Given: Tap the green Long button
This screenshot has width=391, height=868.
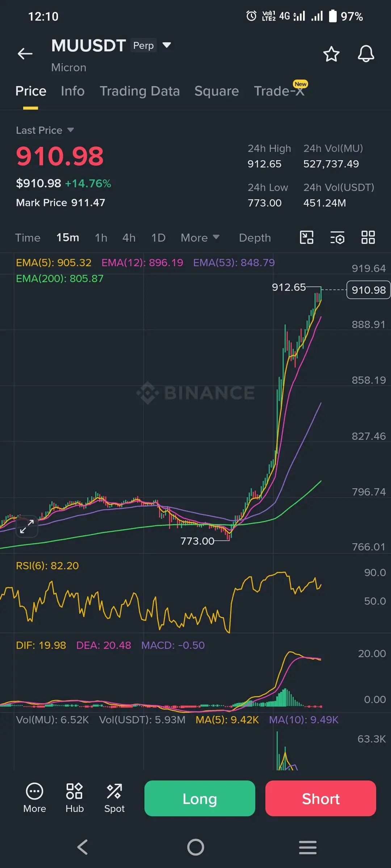Looking at the screenshot, I should tap(200, 798).
